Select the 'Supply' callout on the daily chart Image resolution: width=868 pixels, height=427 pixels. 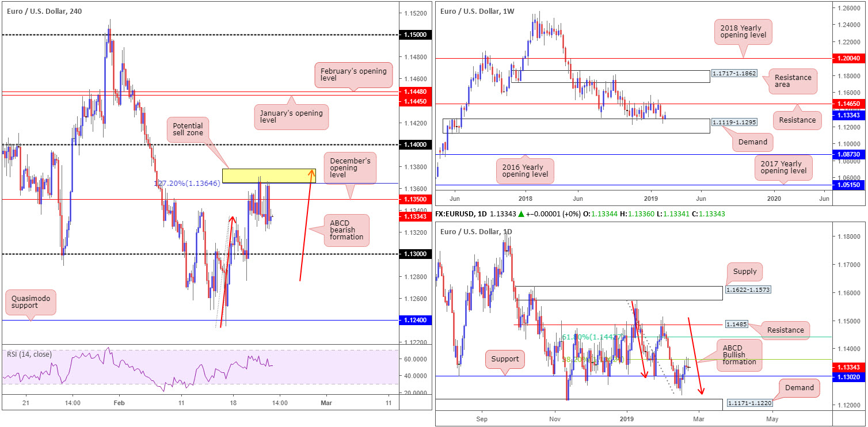pyautogui.click(x=745, y=270)
